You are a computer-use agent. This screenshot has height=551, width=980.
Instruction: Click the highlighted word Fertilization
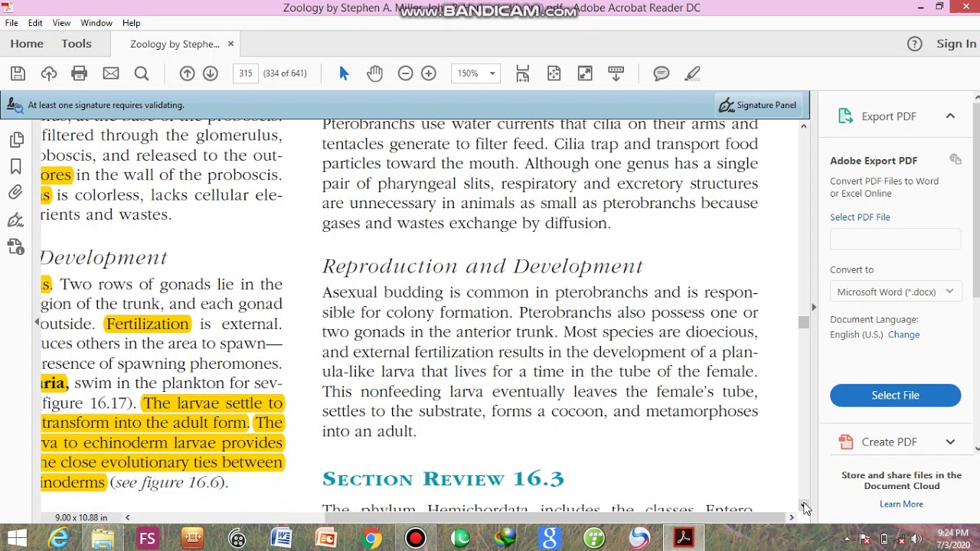click(x=147, y=324)
